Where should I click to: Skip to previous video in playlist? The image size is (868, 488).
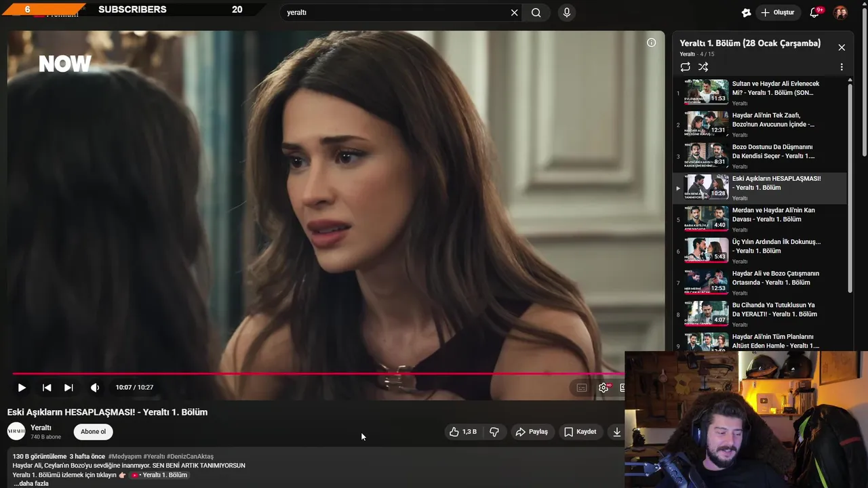(47, 388)
